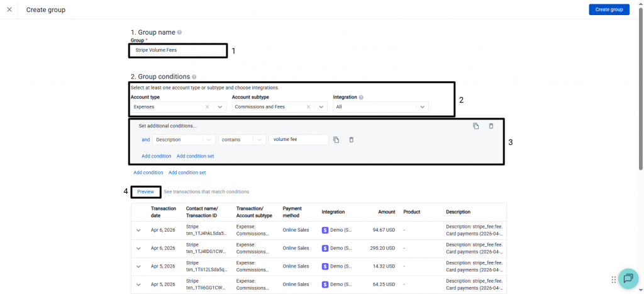Screen dimensions: 644x294
Task: Open the Integration dropdown set to All
Action: click(422, 107)
